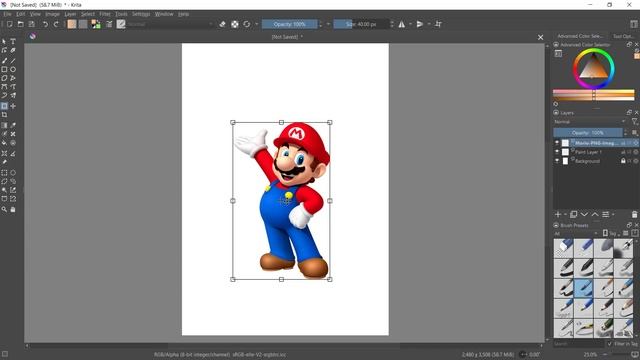Viewport: 640px width, 360px height.
Task: Hide the Mario PNG image layer
Action: point(557,143)
